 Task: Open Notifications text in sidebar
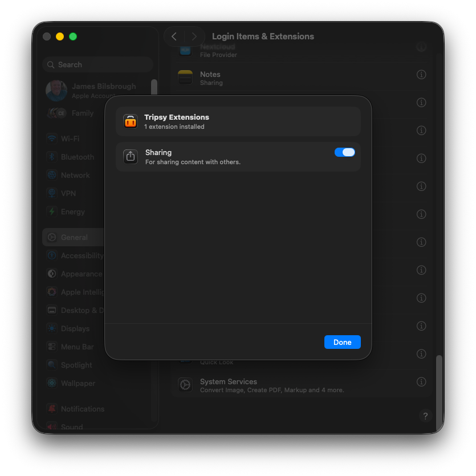tap(83, 409)
